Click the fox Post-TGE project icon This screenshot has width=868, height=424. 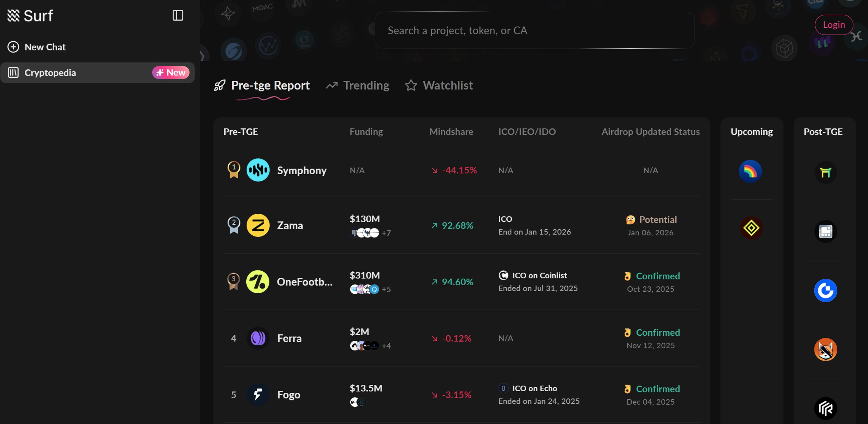(825, 349)
